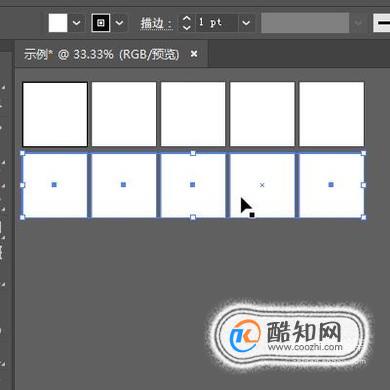Click the stroke color box icon
This screenshot has height=390, width=390.
(101, 23)
